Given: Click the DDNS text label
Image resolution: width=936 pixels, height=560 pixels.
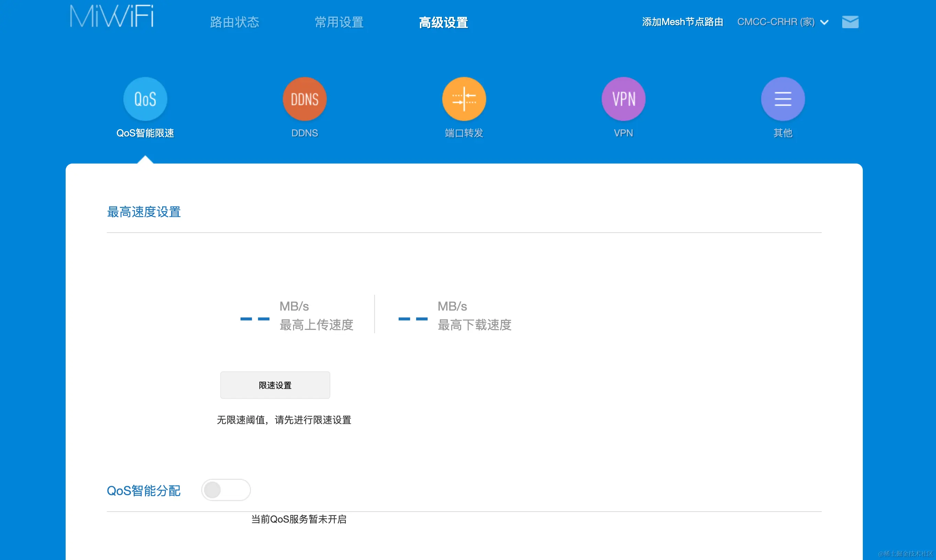Looking at the screenshot, I should (304, 133).
